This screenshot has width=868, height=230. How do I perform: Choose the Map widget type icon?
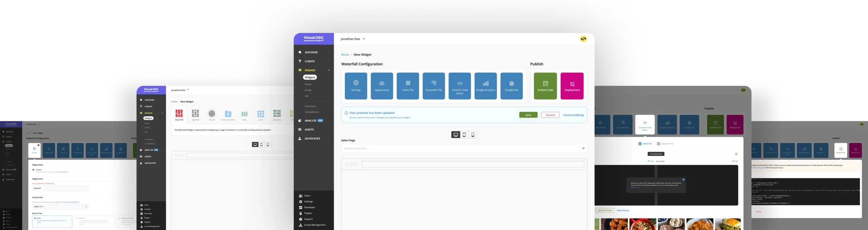[244, 114]
